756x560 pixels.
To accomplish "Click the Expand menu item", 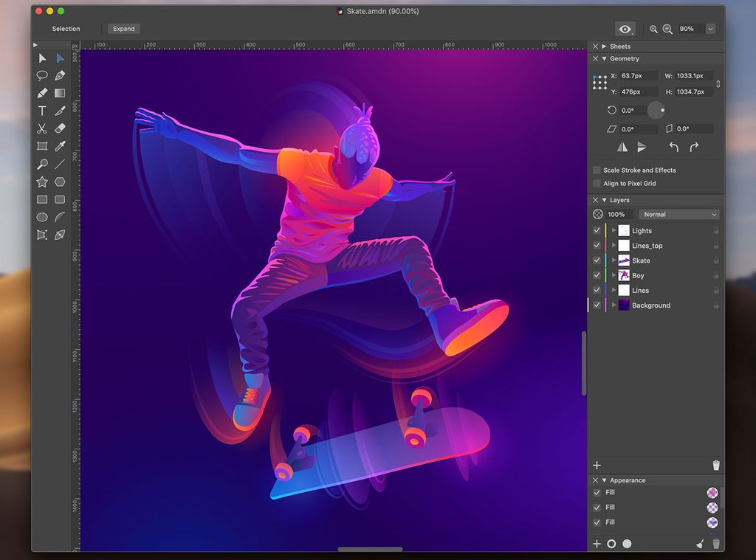I will coord(123,29).
